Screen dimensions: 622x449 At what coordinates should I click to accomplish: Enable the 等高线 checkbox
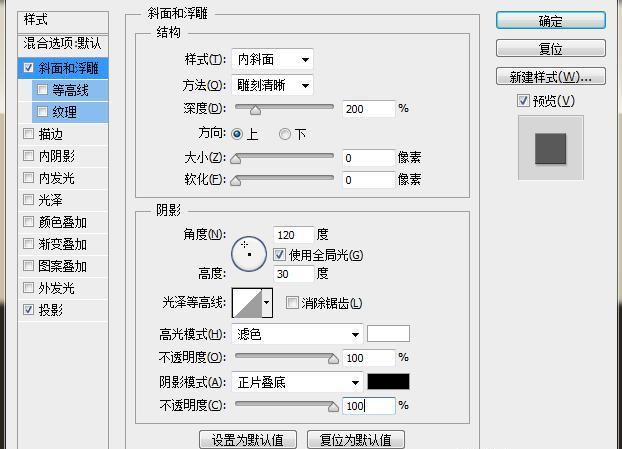coord(42,90)
